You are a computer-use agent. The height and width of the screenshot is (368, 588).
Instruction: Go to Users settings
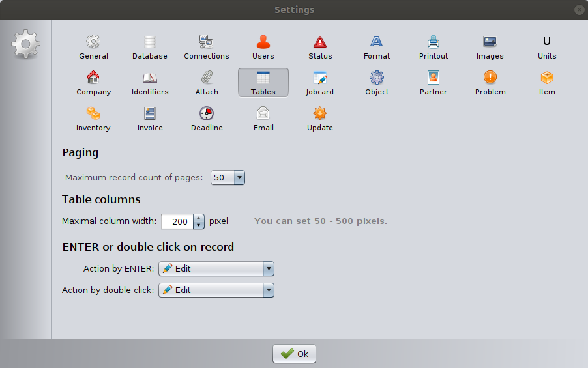[263, 47]
